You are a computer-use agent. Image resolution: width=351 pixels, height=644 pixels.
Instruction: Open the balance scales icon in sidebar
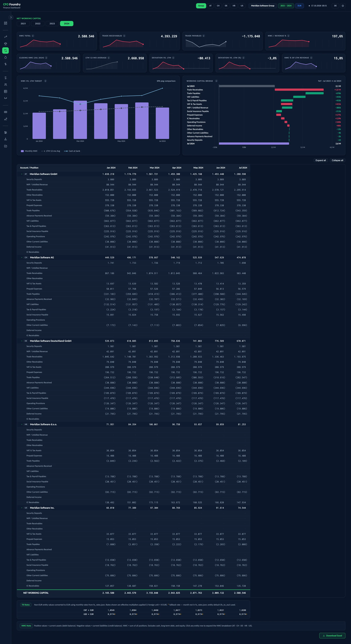(5, 44)
